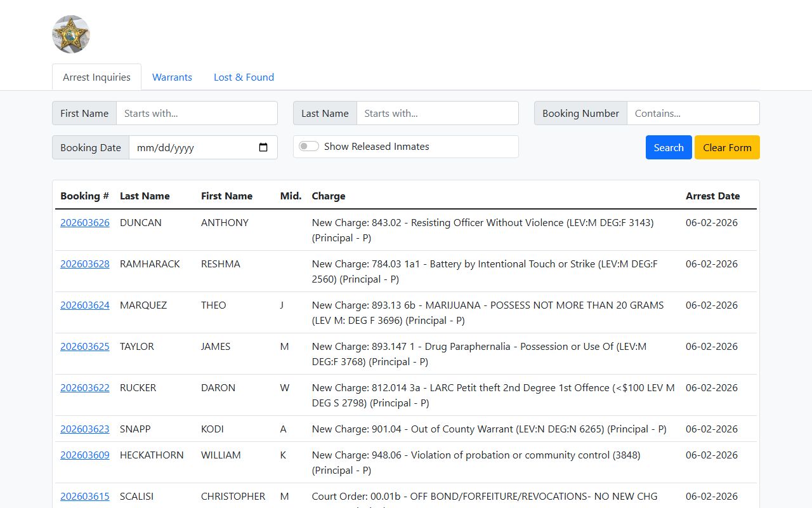Image resolution: width=812 pixels, height=508 pixels.
Task: Click the Drug Paraphernalia charge text
Action: 479,354
